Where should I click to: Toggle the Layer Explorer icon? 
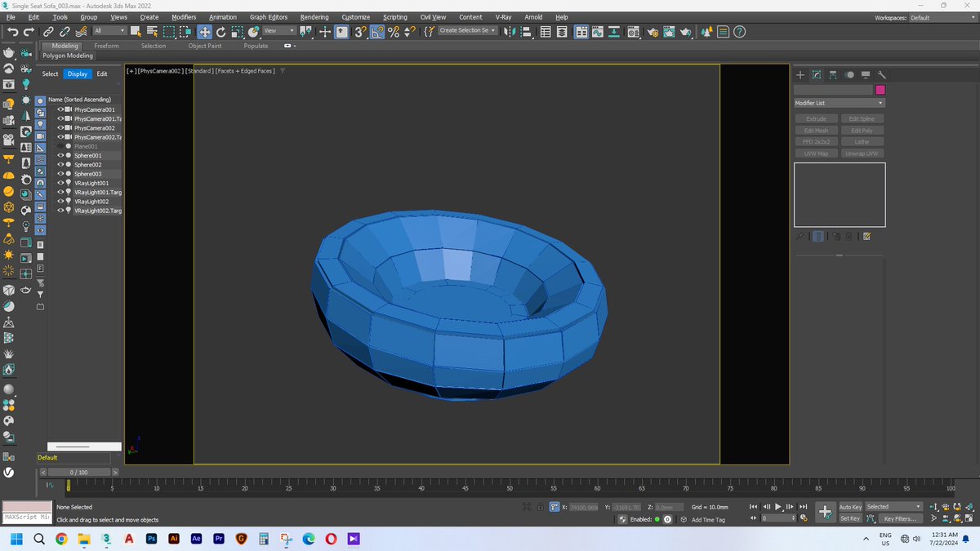562,32
